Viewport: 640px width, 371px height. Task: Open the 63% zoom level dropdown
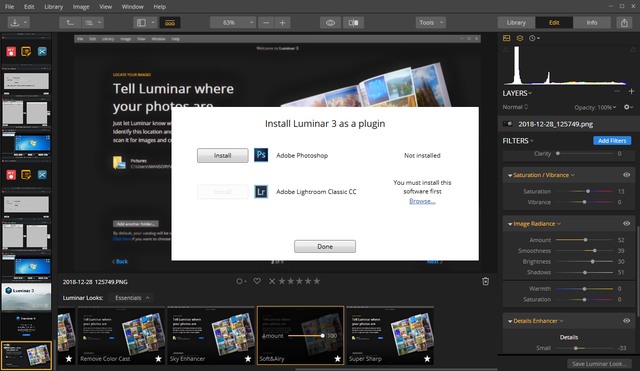coord(233,22)
